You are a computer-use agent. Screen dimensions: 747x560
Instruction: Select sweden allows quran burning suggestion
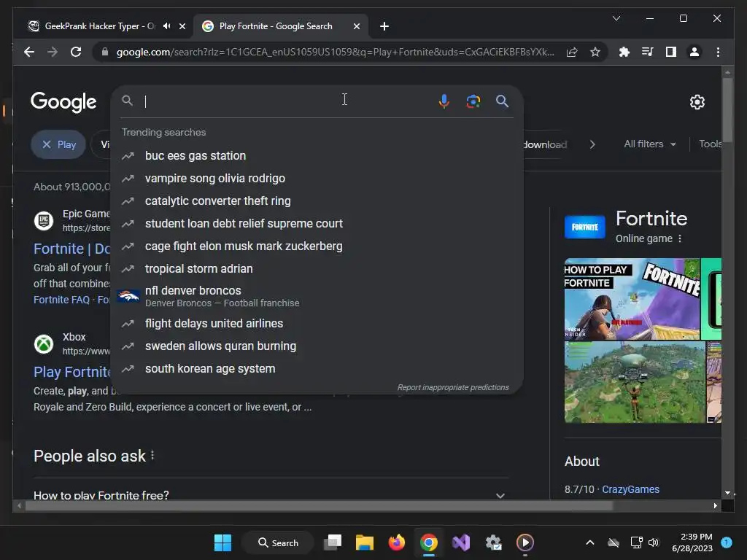point(317,346)
